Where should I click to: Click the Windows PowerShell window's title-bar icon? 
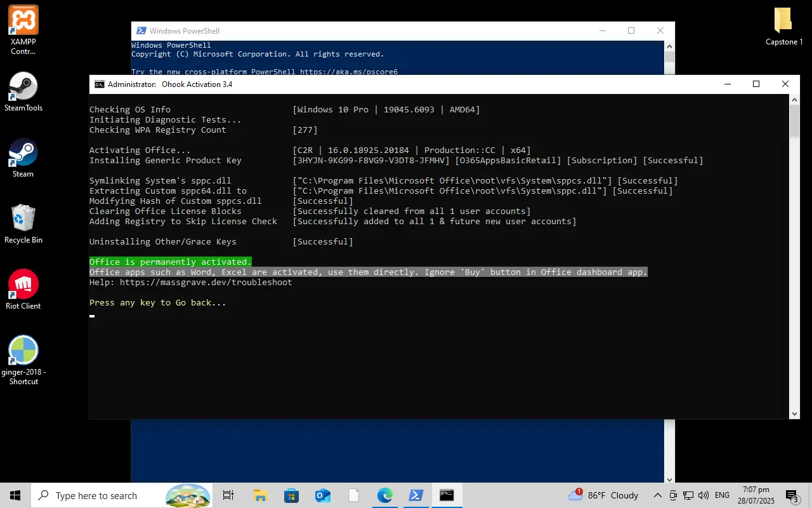pos(141,30)
